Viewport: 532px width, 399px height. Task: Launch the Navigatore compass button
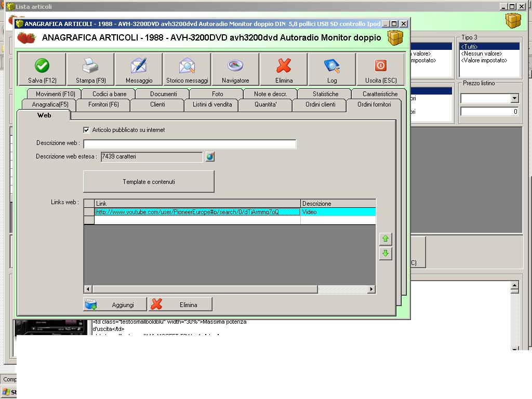(235, 69)
